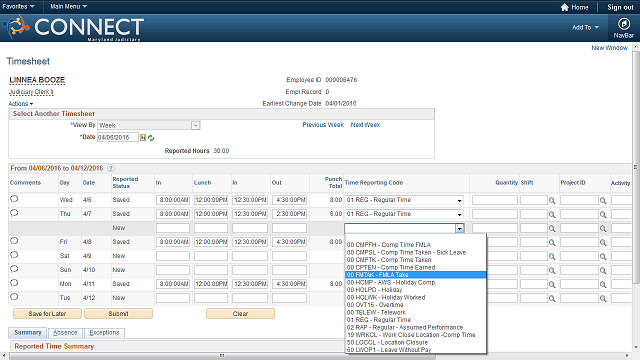Open comment bubble for Sat 4/9
The image size is (640, 360).
pyautogui.click(x=14, y=255)
